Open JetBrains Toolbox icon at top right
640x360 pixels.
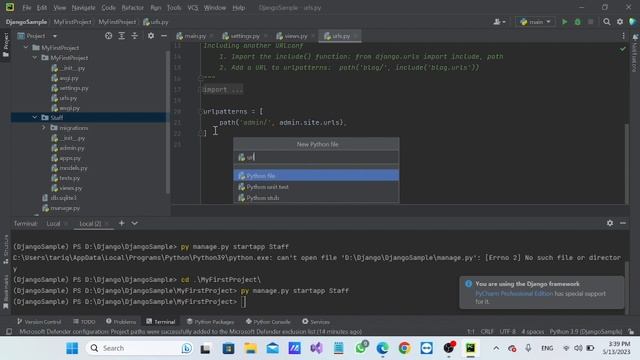click(x=633, y=22)
